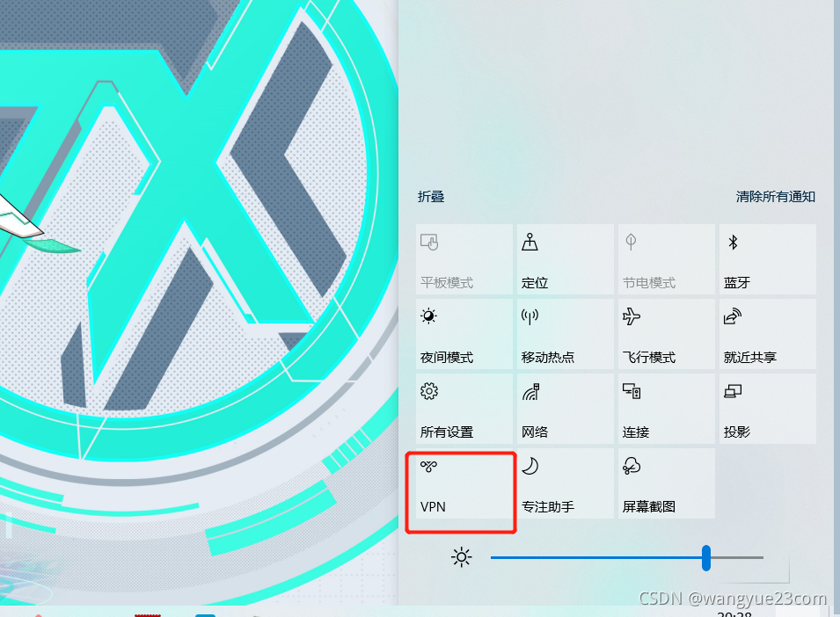Click 清除所有通知 clear all notifications
Viewport: 840px width, 617px height.
775,197
